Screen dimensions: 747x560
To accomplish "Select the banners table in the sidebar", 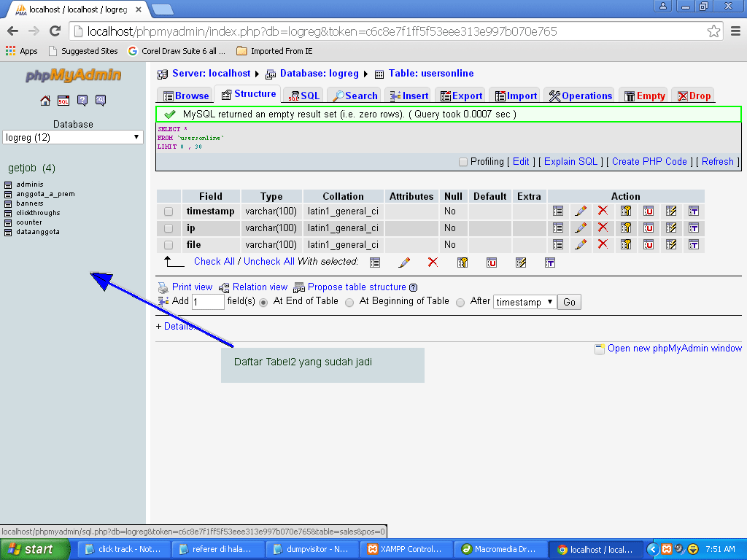I will coord(30,203).
